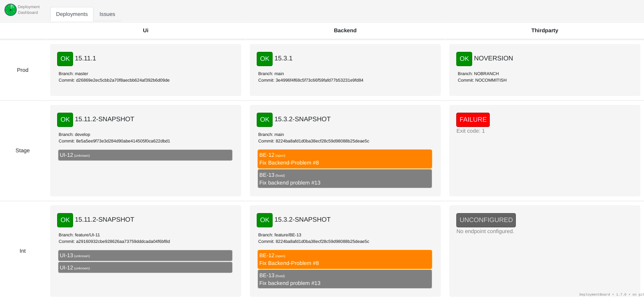Click OK badge for Prod Ui 15.11.1
Screen dimensions: 644x298
pos(65,59)
